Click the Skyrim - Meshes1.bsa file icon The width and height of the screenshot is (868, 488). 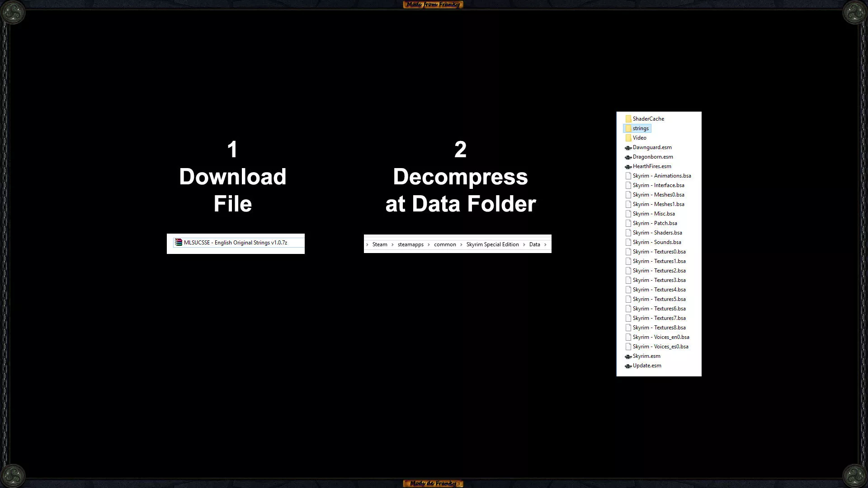coord(628,204)
